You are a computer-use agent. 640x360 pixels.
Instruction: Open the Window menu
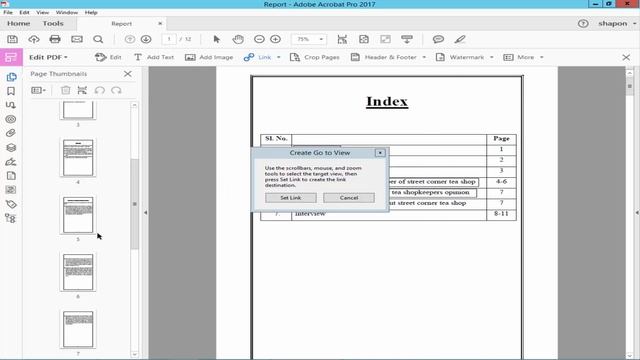coord(67,12)
